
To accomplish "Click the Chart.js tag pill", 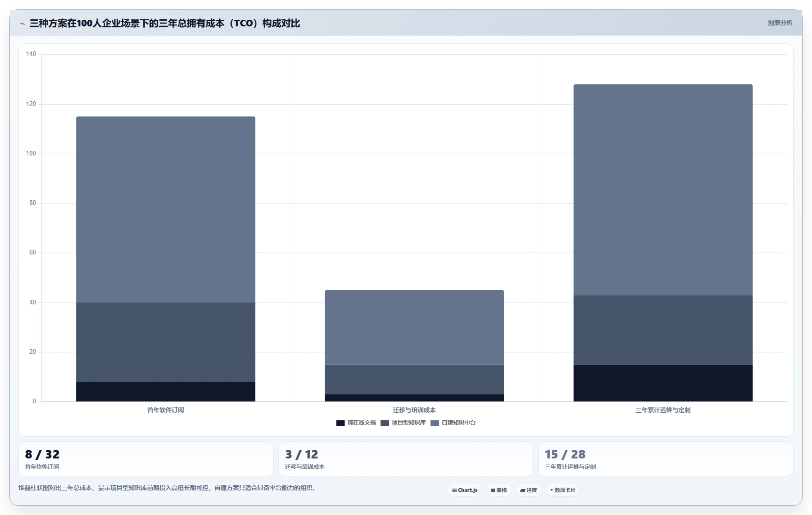I will (x=465, y=490).
